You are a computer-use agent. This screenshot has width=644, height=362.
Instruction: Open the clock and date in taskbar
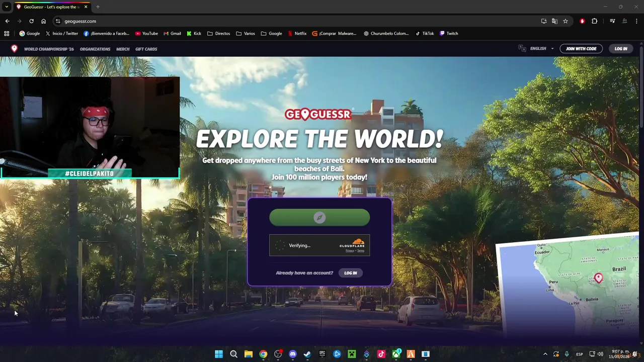(x=619, y=354)
